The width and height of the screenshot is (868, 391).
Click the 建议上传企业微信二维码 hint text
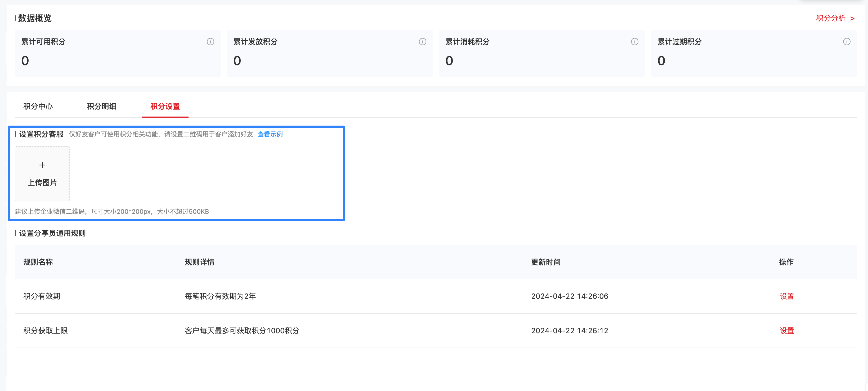(x=112, y=212)
